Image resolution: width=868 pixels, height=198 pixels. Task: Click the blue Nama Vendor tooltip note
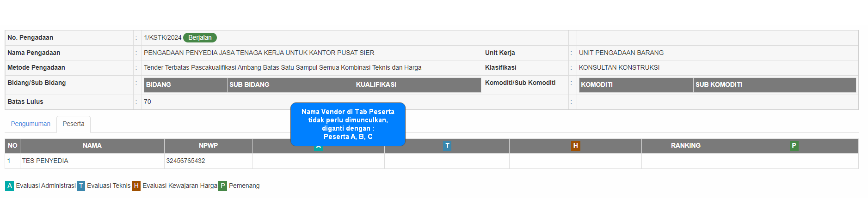coord(348,124)
